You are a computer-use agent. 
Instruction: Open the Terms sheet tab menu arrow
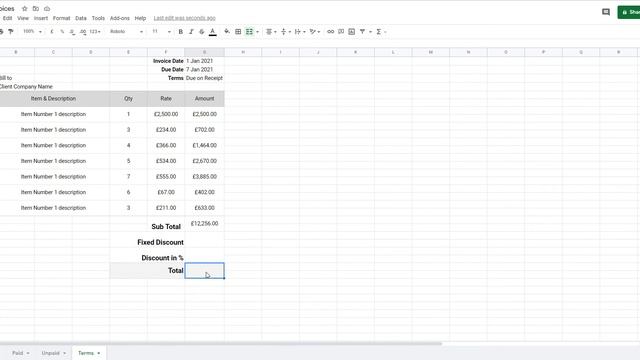[x=99, y=353]
